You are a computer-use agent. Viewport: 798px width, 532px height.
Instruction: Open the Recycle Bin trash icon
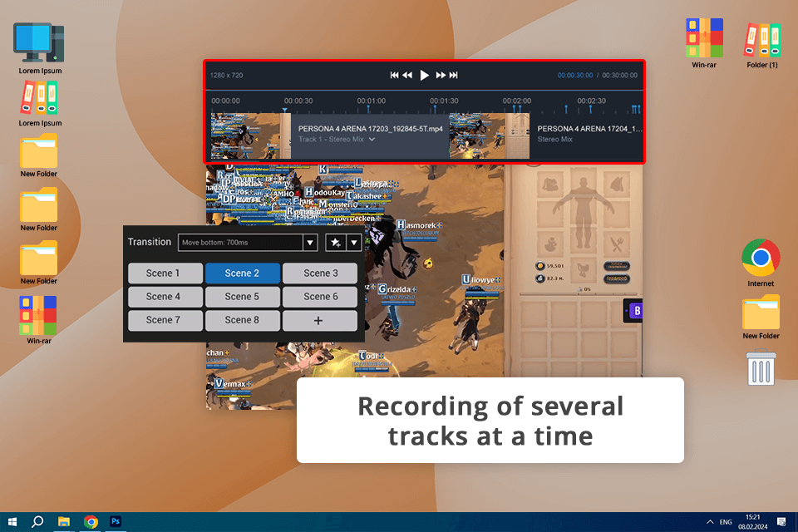tap(761, 367)
